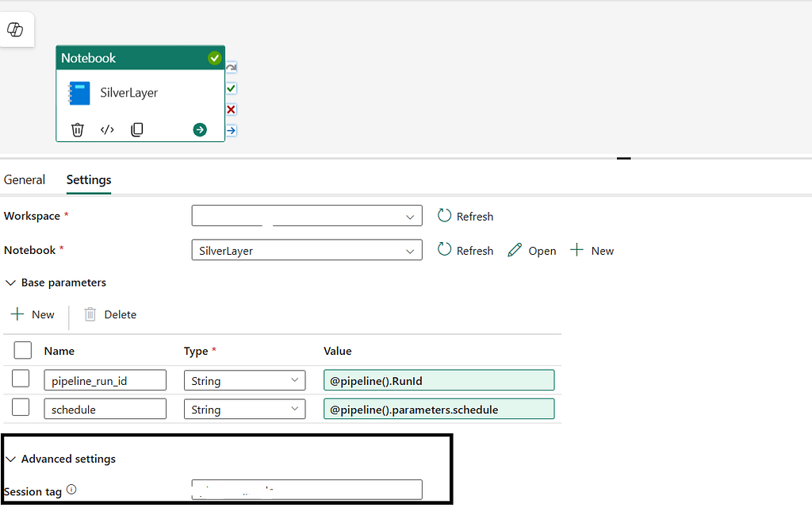
Task: Open the Workspace dropdown
Action: click(307, 216)
